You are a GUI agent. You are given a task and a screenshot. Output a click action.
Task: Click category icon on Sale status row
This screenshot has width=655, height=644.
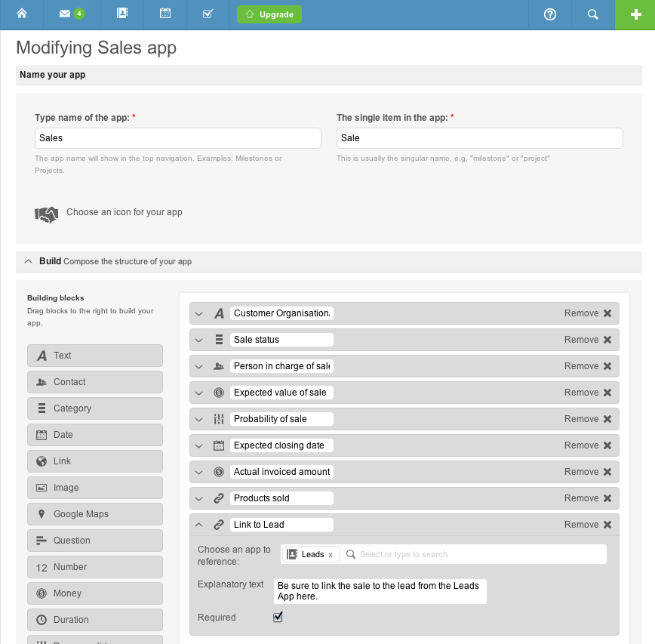coord(219,340)
